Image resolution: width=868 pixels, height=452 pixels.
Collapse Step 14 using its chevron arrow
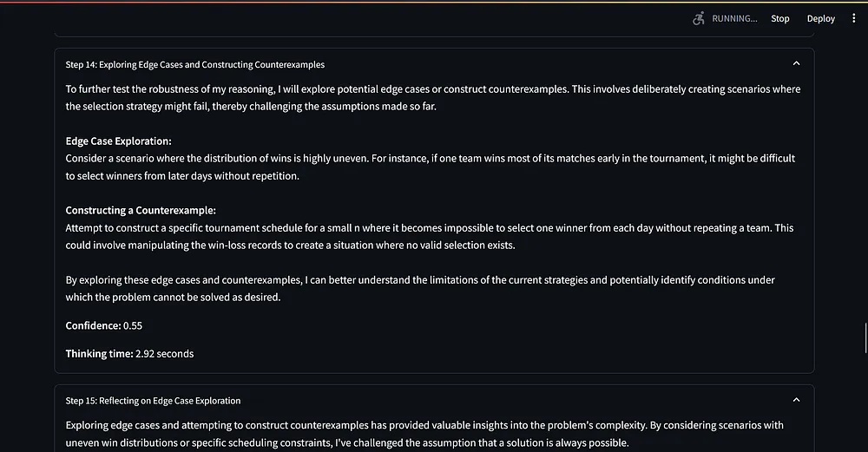[x=796, y=63]
